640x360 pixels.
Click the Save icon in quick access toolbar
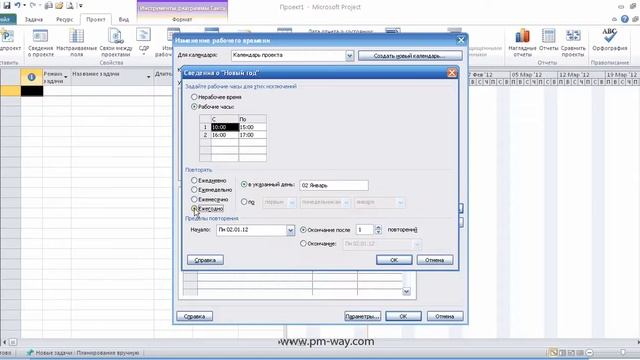(x=7, y=5)
